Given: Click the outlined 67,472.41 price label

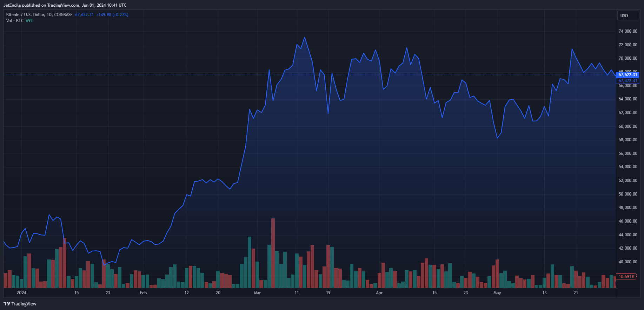Looking at the screenshot, I should [x=628, y=81].
